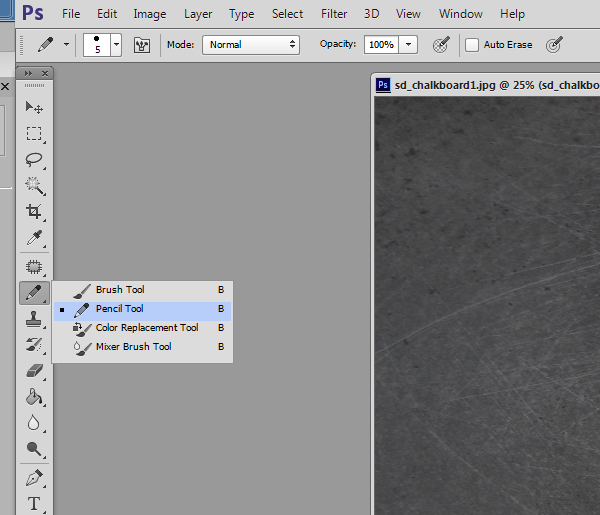
Task: Select the Pen tool in toolbar
Action: tap(34, 477)
